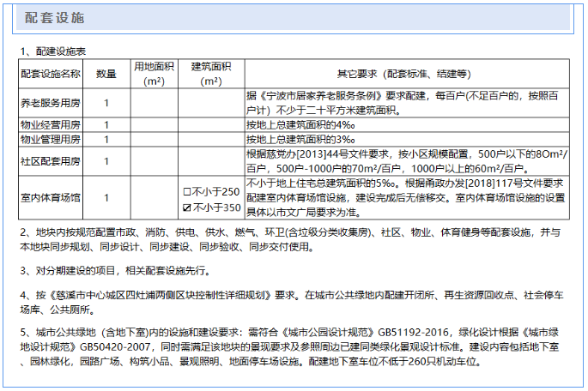The width and height of the screenshot is (588, 391).
Task: Click the quantity cell for 养老服务用房
Action: [106, 104]
